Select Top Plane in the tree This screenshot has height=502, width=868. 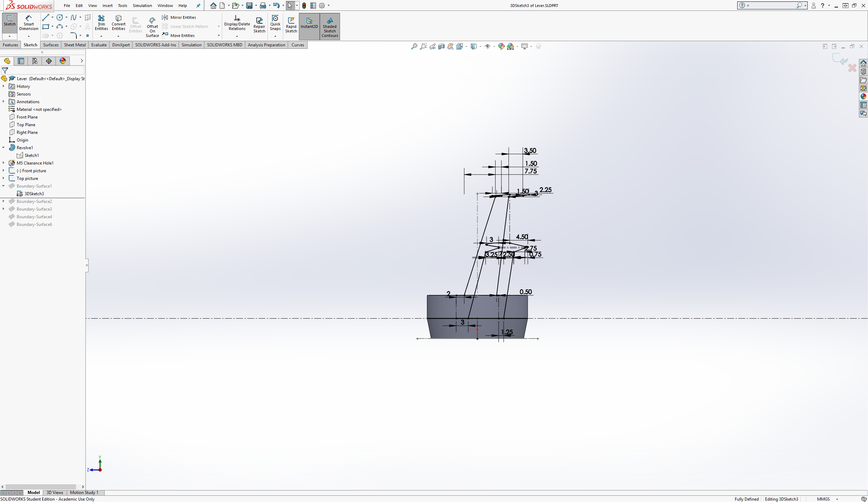pyautogui.click(x=26, y=124)
